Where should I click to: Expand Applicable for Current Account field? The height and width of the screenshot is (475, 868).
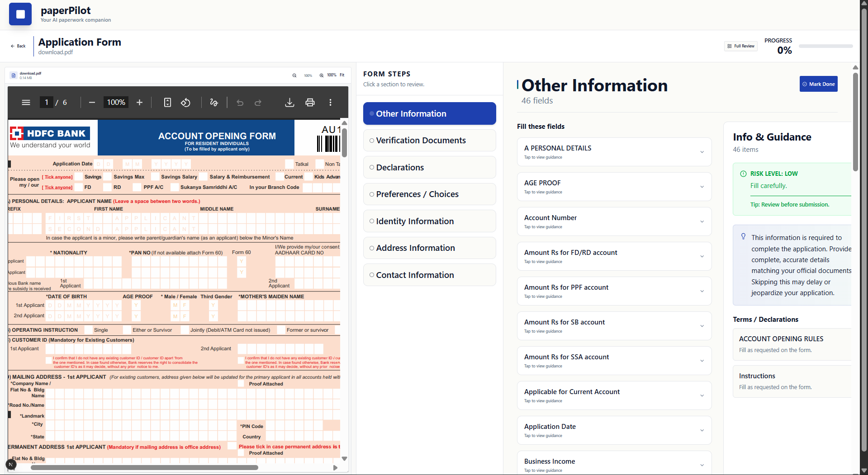point(614,395)
